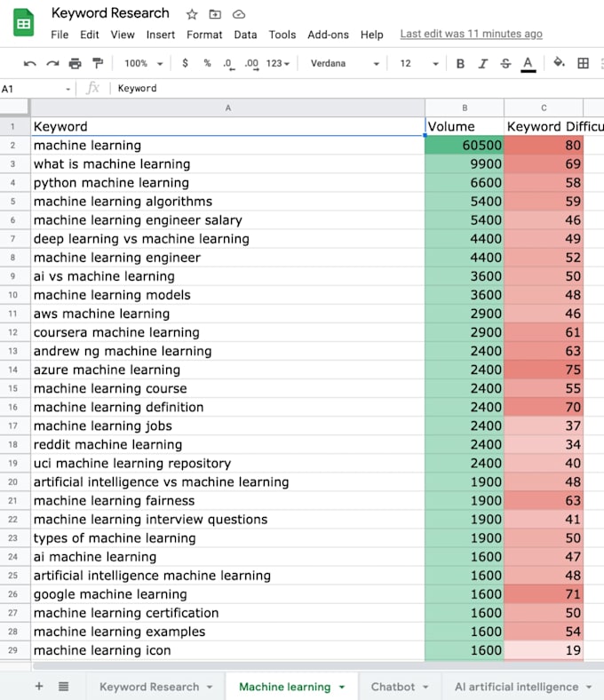This screenshot has width=604, height=700.
Task: Click the select-all corner box
Action: click(15, 107)
